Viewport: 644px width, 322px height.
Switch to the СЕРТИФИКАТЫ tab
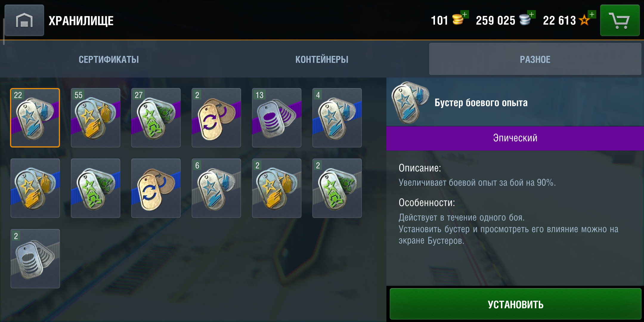[109, 59]
